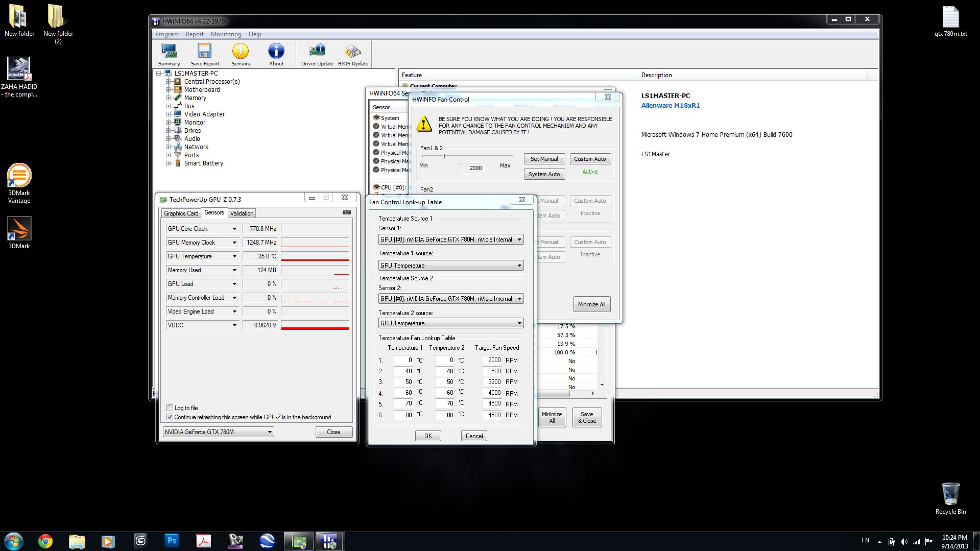This screenshot has height=551, width=980.
Task: Launch Google Chrome from taskbar
Action: pos(45,541)
